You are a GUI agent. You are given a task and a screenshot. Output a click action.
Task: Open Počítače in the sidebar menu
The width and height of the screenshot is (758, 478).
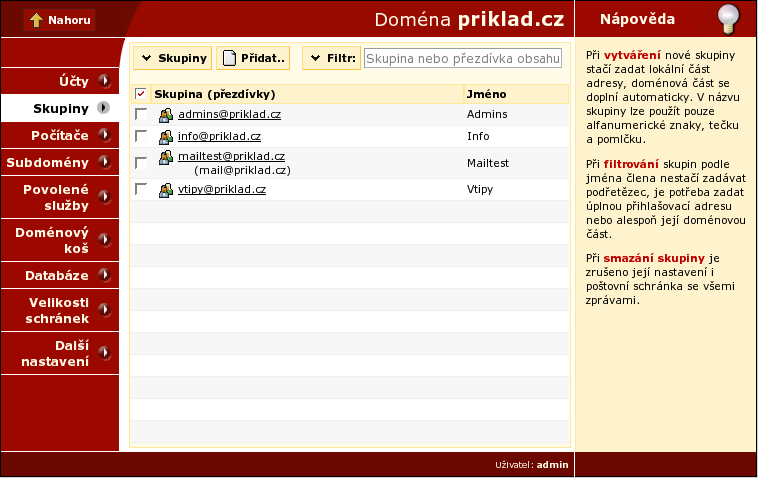click(x=58, y=135)
